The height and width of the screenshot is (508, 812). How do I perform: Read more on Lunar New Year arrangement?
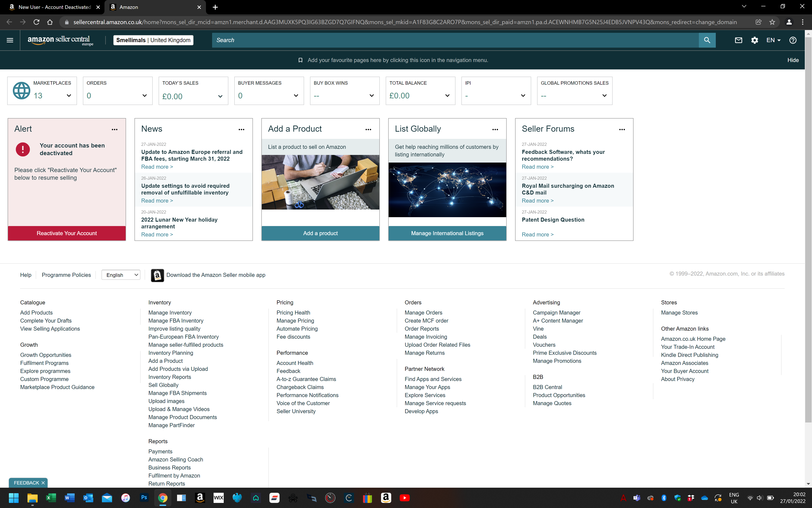click(157, 235)
